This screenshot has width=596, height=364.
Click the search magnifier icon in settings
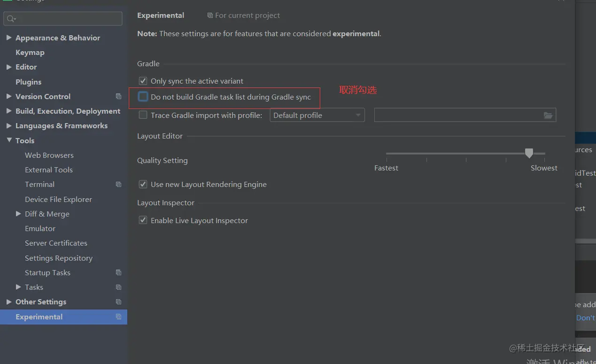[x=10, y=19]
